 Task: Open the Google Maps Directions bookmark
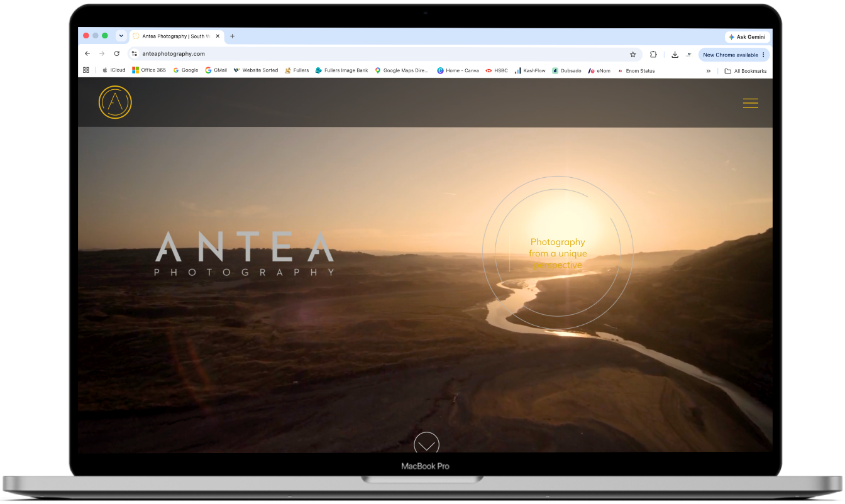point(402,70)
